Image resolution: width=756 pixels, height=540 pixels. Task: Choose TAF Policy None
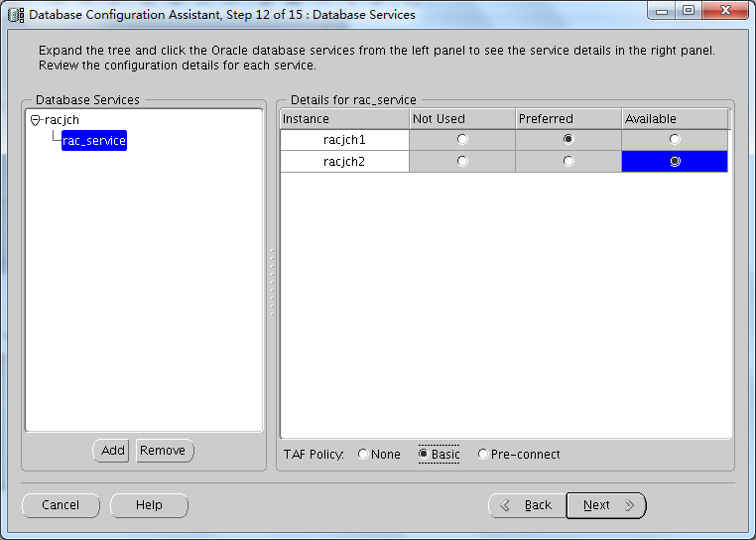(x=379, y=454)
